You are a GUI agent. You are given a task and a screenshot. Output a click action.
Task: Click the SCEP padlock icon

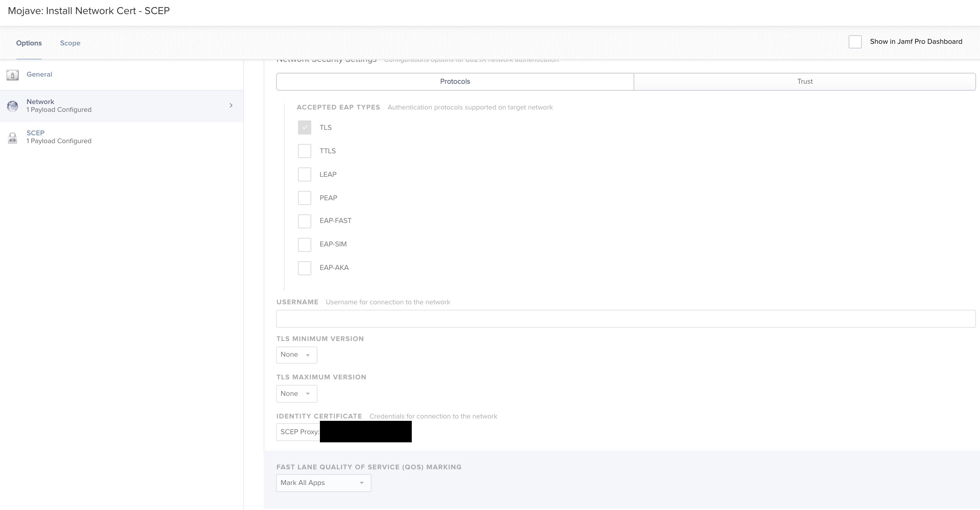(13, 138)
